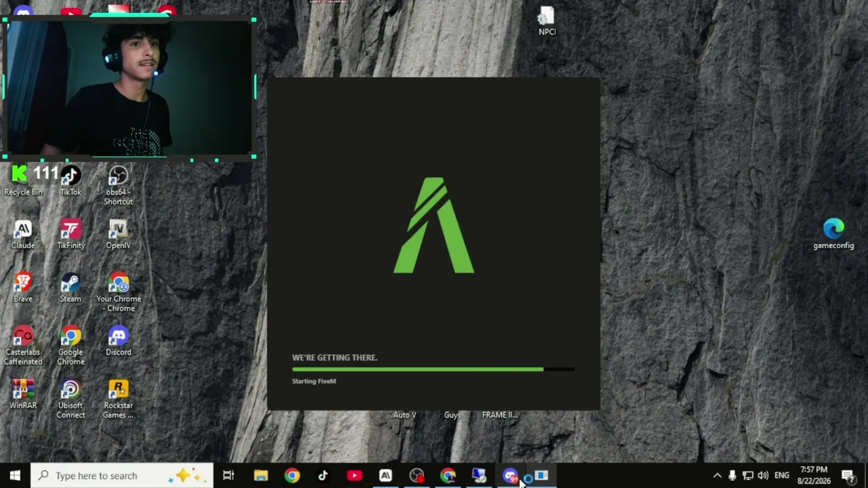Launch the TikFinity desktop icon
Image resolution: width=868 pixels, height=488 pixels.
pos(71,235)
